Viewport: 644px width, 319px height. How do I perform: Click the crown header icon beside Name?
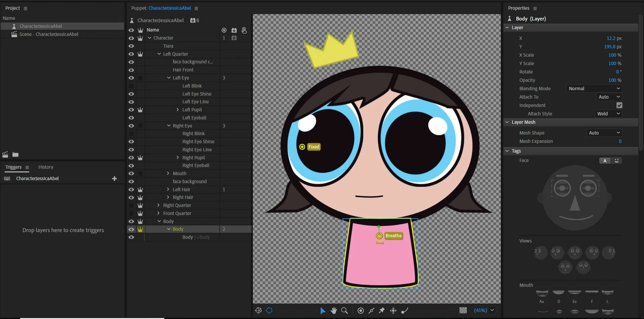click(x=140, y=30)
